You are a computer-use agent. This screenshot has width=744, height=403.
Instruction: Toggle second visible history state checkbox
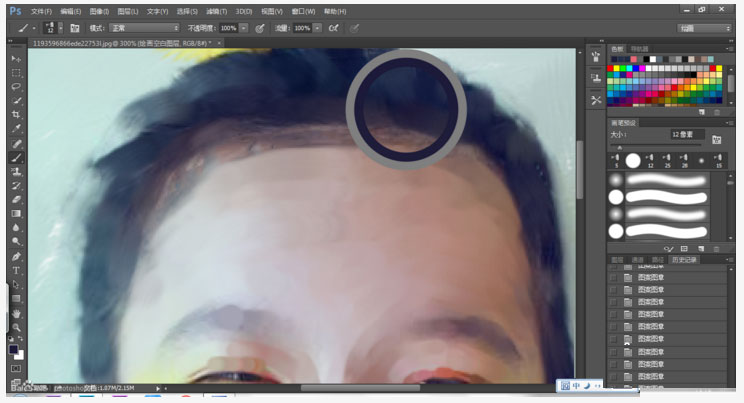(614, 290)
